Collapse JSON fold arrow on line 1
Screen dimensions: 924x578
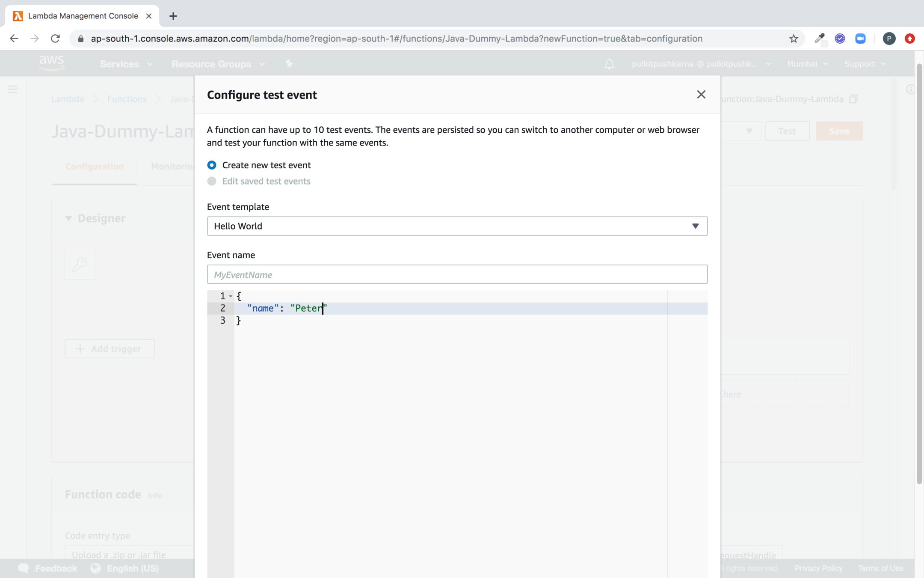pos(231,296)
